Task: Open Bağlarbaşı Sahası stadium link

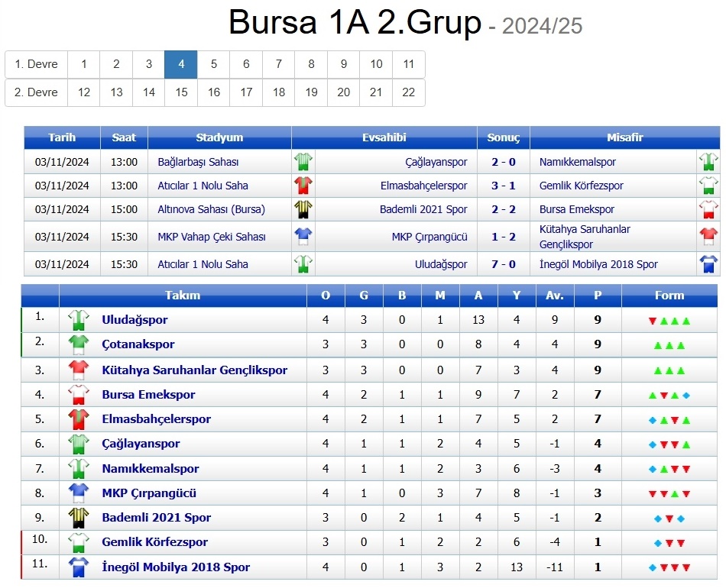Action: (x=199, y=162)
